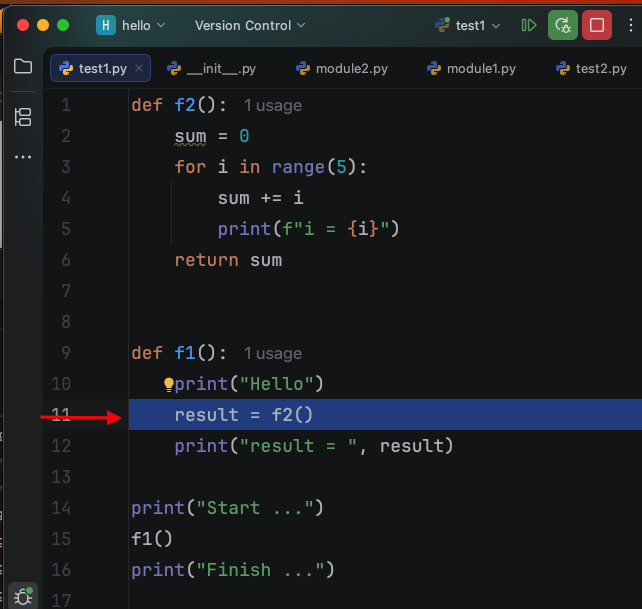Viewport: 642px width, 609px height.
Task: Expand the hello project dropdown
Action: pos(131,25)
